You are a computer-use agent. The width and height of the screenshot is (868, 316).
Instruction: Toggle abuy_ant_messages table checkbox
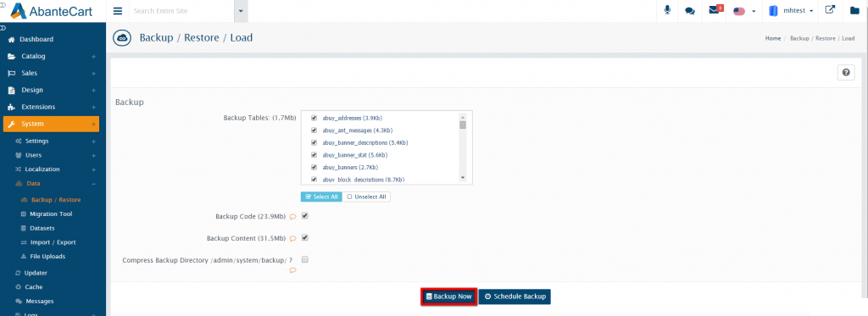pos(314,130)
